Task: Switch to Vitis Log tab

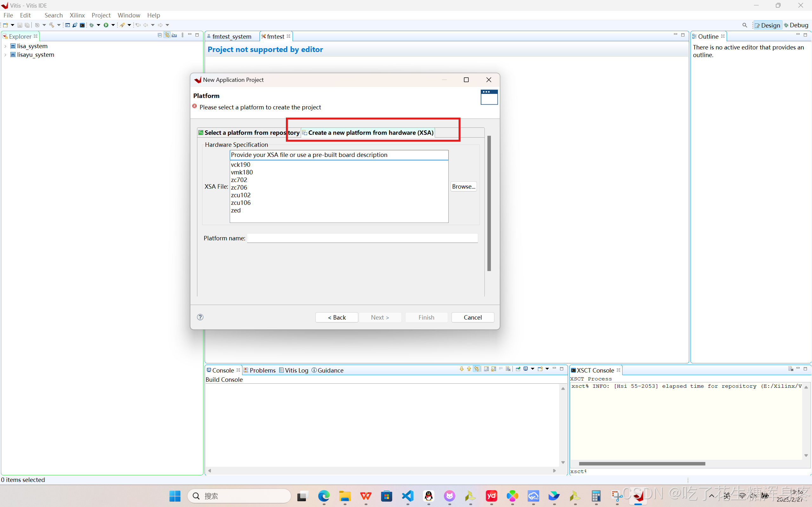Action: point(294,370)
